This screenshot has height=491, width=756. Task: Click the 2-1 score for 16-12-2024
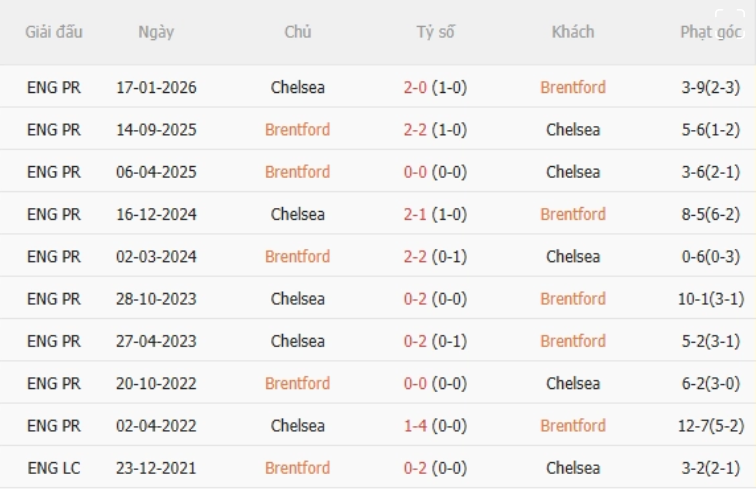click(x=415, y=214)
